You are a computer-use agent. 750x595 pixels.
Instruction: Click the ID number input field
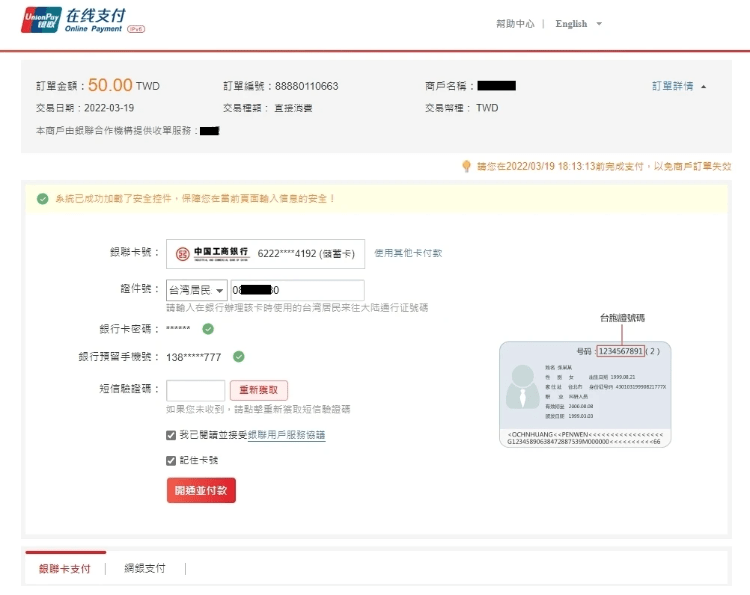(x=298, y=290)
